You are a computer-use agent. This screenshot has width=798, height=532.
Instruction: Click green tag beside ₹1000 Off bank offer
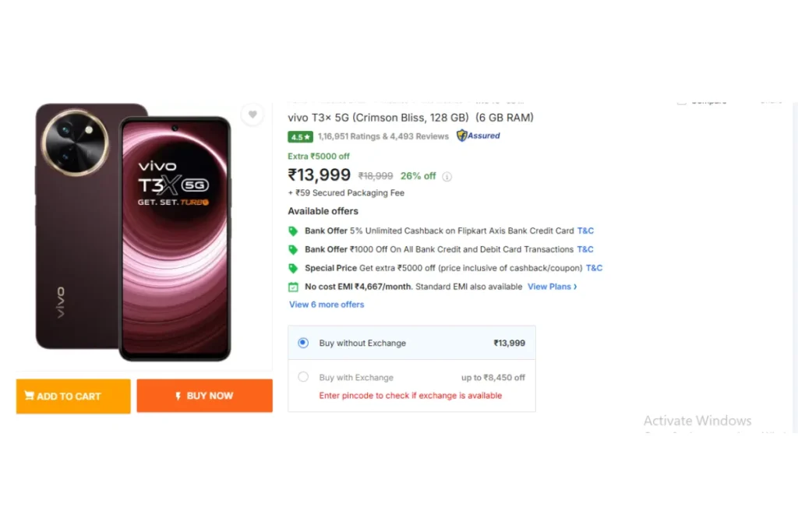(293, 250)
